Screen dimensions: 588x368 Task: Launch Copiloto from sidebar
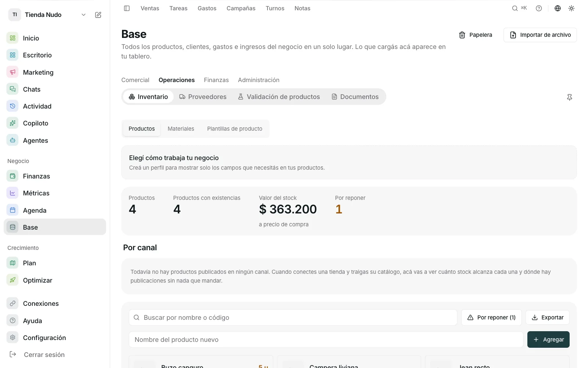pos(55,123)
